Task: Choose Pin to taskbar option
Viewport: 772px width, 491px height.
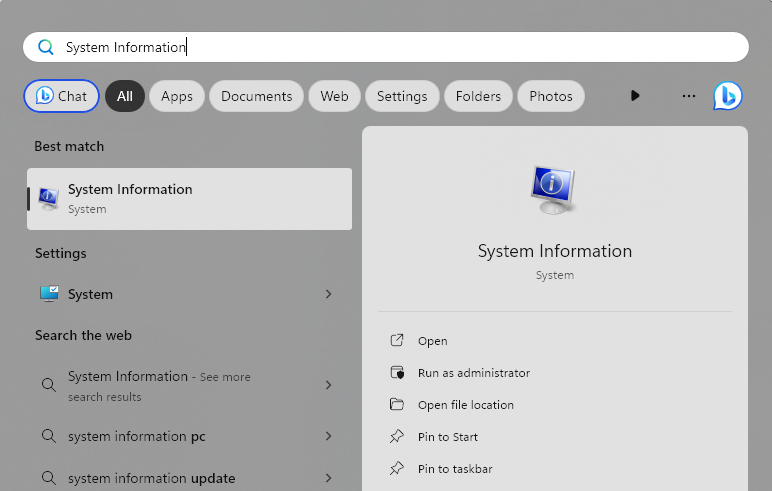Action: tap(455, 469)
